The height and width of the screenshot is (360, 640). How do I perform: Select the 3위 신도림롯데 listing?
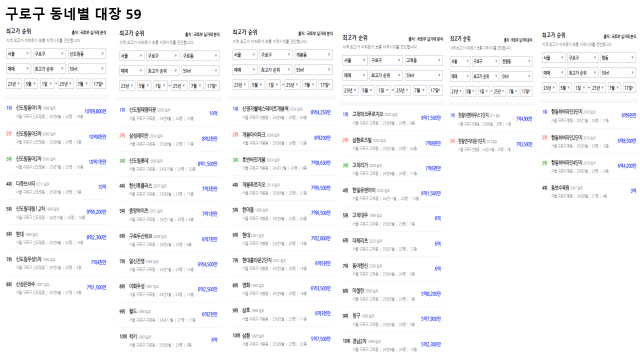pos(169,164)
